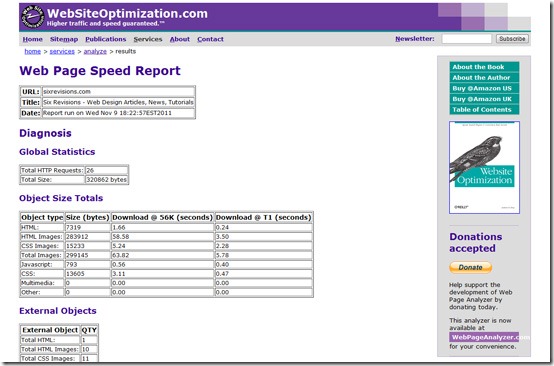Click the Website Optimization book cover image
Image resolution: width=554 pixels, height=366 pixels.
[484, 167]
